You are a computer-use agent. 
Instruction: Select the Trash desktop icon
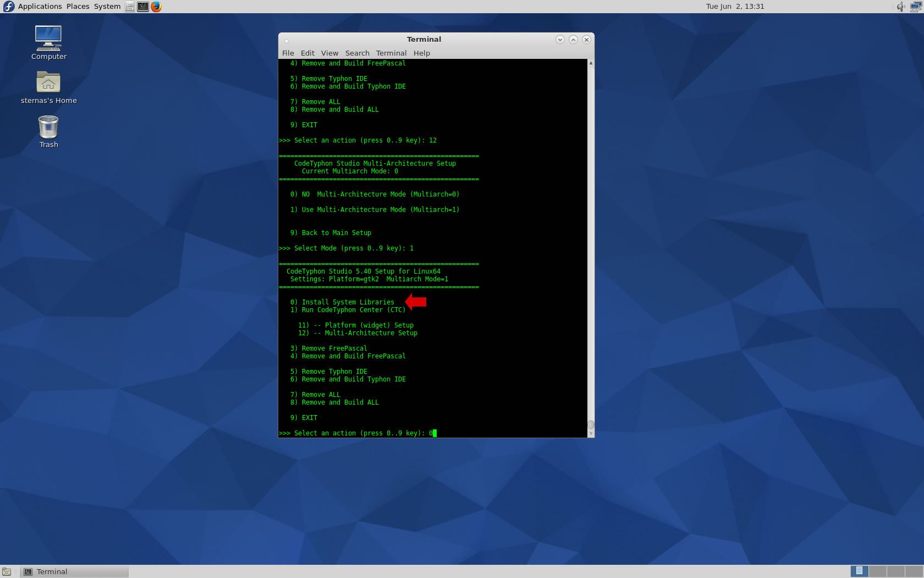point(48,132)
